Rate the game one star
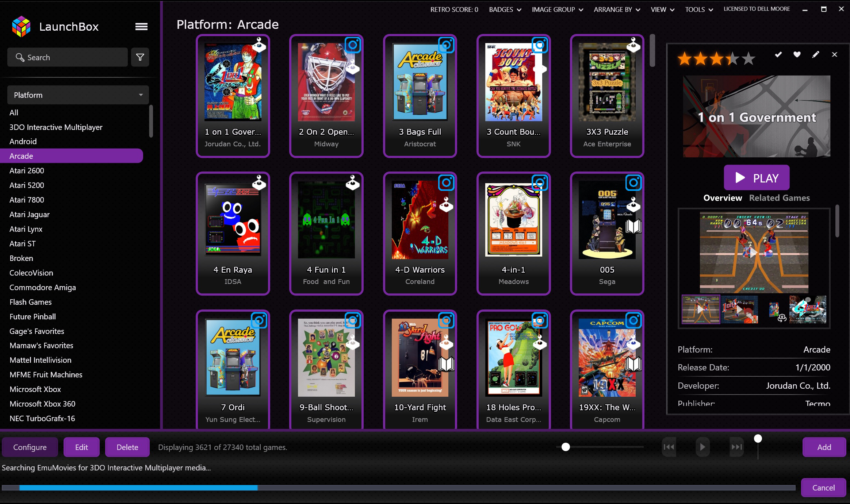This screenshot has width=850, height=504. pos(685,58)
